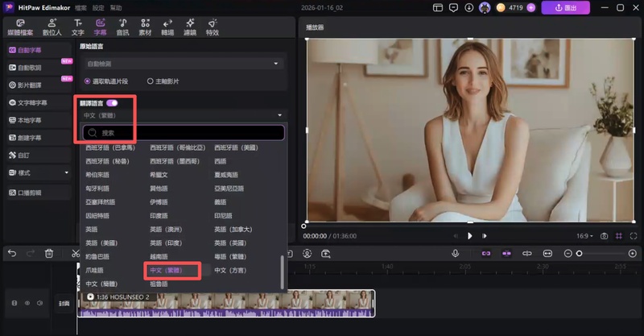Delete with the trash icon in timeline toolbar

[x=49, y=253]
